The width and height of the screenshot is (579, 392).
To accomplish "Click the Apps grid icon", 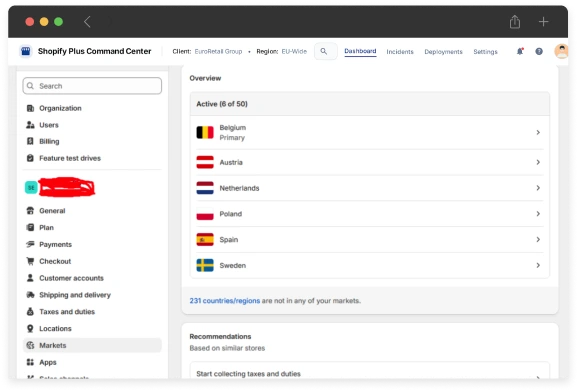I will [30, 362].
